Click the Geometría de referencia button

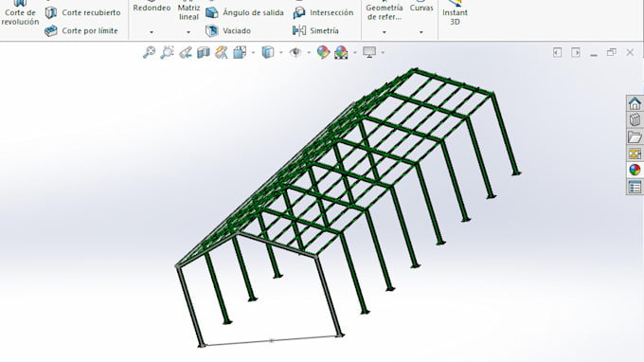coord(384,11)
